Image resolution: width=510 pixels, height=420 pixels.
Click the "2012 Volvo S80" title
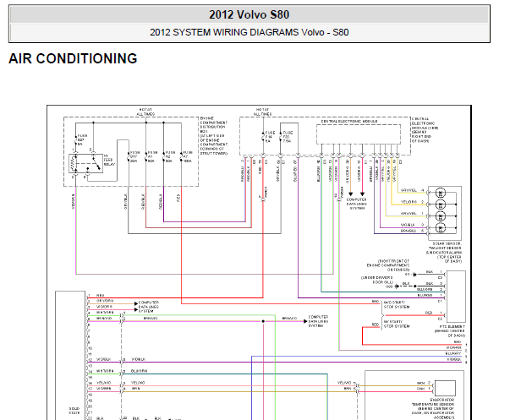pyautogui.click(x=250, y=14)
